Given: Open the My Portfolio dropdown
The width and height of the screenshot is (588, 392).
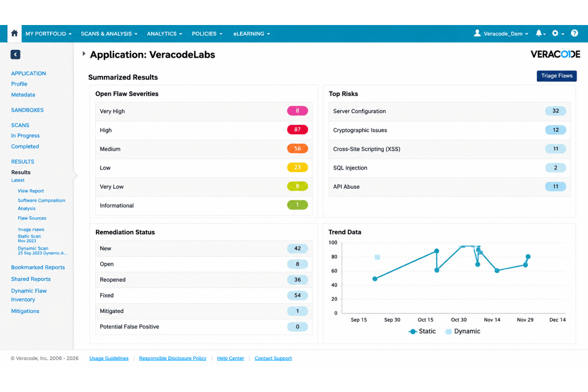Looking at the screenshot, I should point(48,34).
